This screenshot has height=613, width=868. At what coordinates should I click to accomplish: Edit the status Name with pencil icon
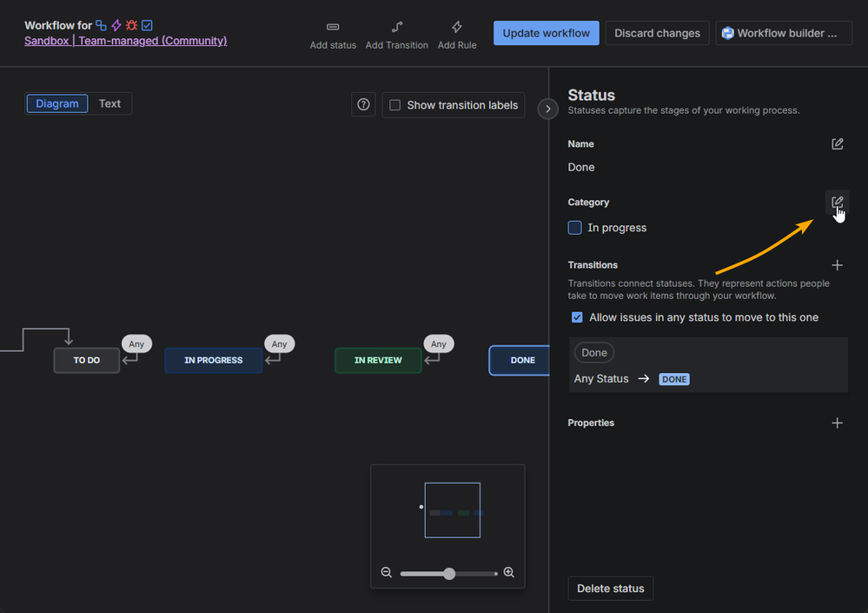(837, 144)
